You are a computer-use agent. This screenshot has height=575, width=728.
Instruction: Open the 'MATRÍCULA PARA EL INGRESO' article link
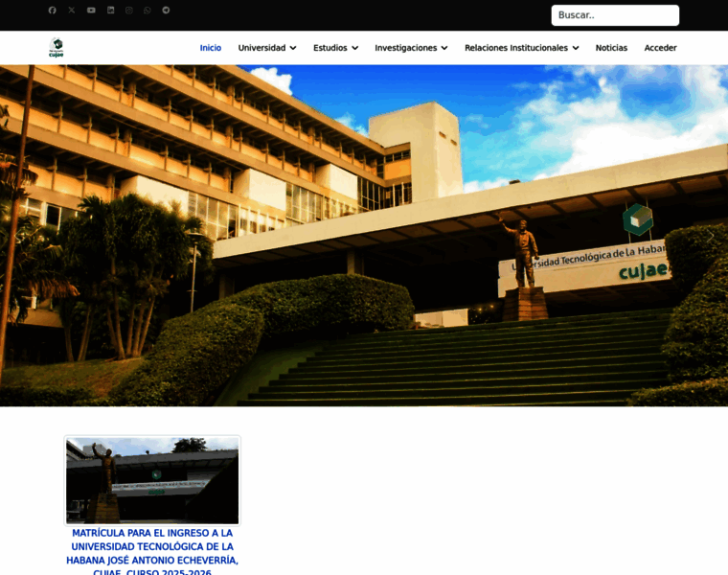pyautogui.click(x=152, y=552)
